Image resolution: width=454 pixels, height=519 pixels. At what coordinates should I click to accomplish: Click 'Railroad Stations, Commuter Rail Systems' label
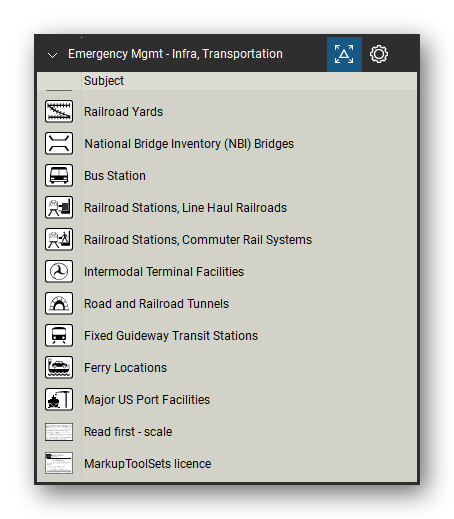(x=198, y=240)
